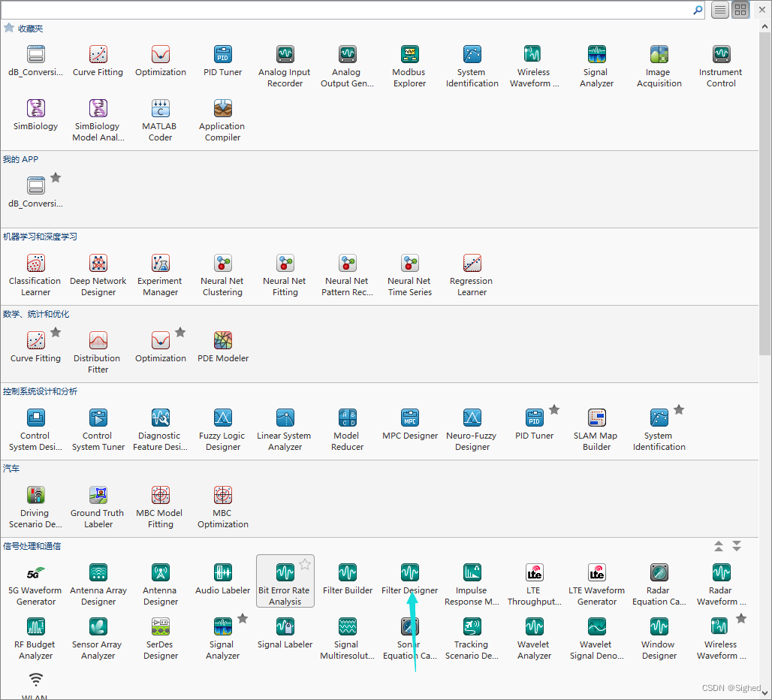Toggle favorite star on bottom-row Wireless Waveform app
772x700 pixels.
[x=741, y=618]
